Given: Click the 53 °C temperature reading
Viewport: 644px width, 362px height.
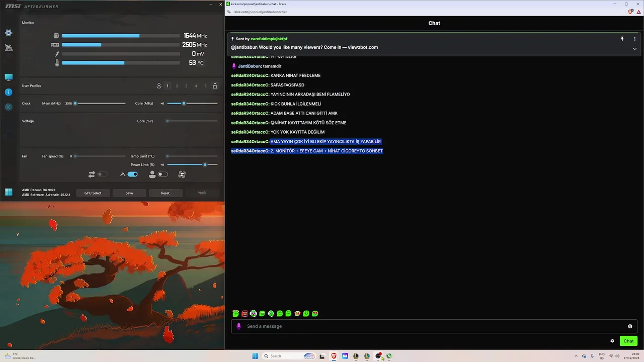Looking at the screenshot, I should pos(196,63).
